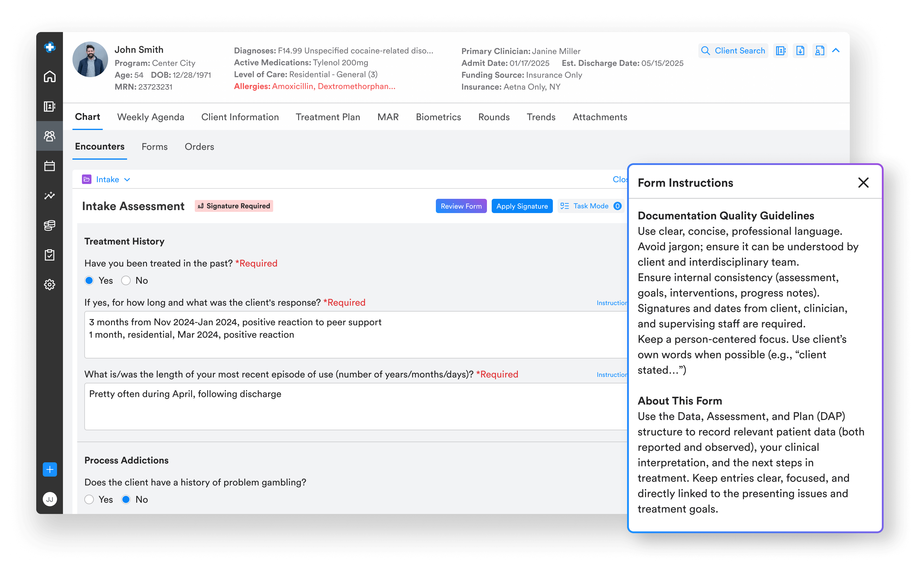Select the Encounters sub-tab
Viewport: 924px width, 565px height.
99,147
